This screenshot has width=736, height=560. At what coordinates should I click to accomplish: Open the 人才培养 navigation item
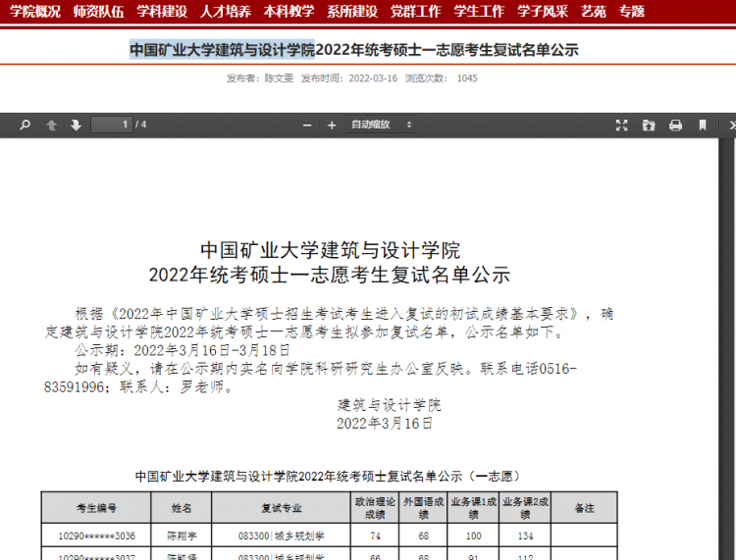(x=226, y=11)
